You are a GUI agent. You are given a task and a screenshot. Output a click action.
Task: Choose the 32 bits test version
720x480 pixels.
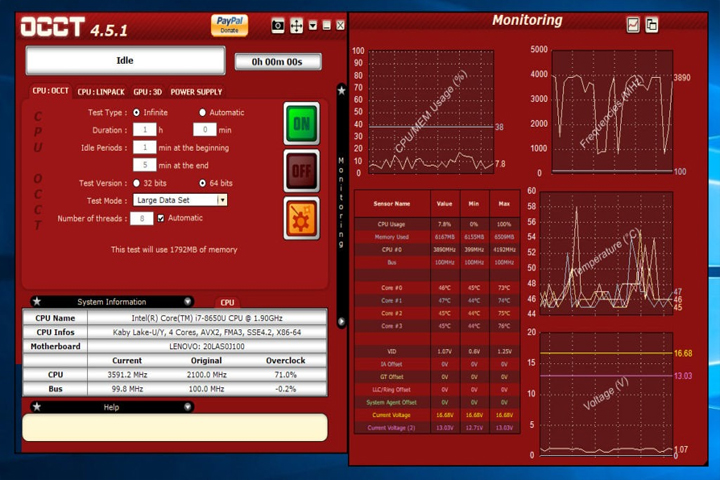[x=136, y=183]
